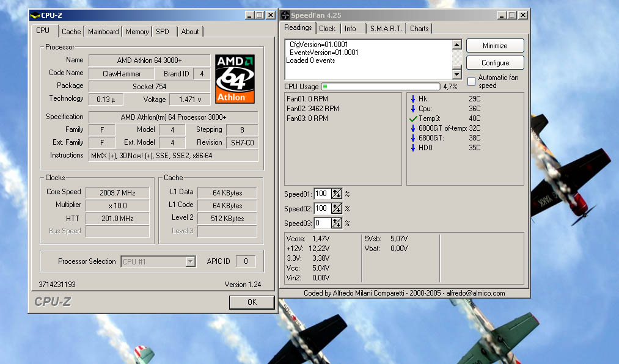Open SpeedFan Charts tab

point(419,28)
